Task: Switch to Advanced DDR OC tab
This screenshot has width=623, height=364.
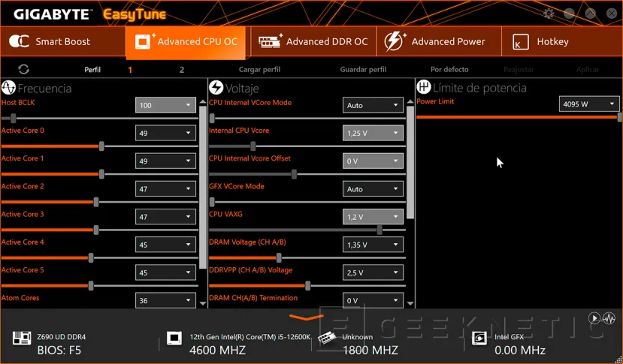Action: pos(313,41)
